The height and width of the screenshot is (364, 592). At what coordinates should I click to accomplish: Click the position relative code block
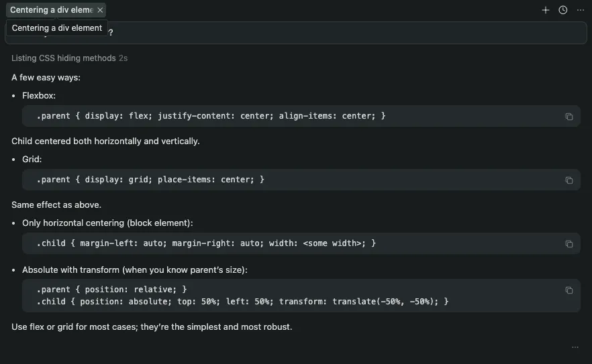111,289
